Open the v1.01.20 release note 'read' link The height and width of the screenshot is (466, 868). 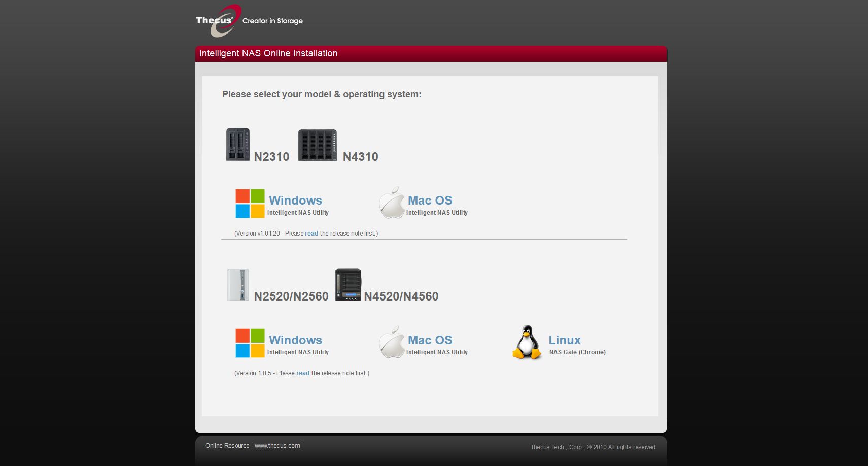311,234
